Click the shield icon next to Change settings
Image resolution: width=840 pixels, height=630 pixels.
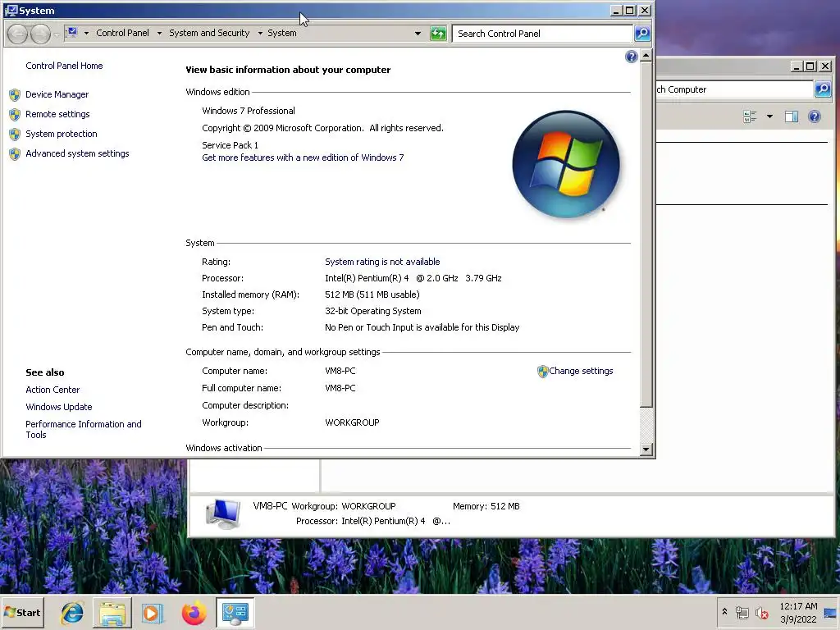coord(543,372)
